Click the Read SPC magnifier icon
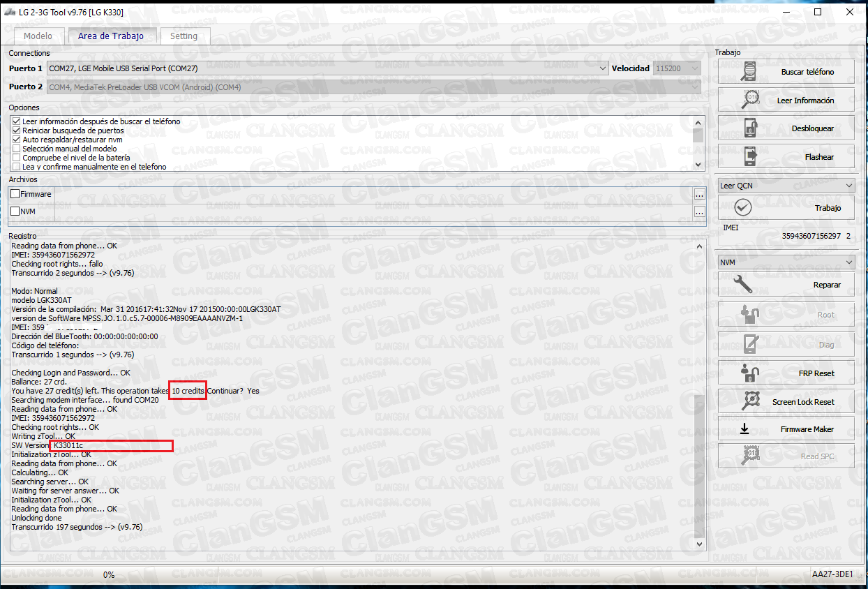 [x=750, y=456]
